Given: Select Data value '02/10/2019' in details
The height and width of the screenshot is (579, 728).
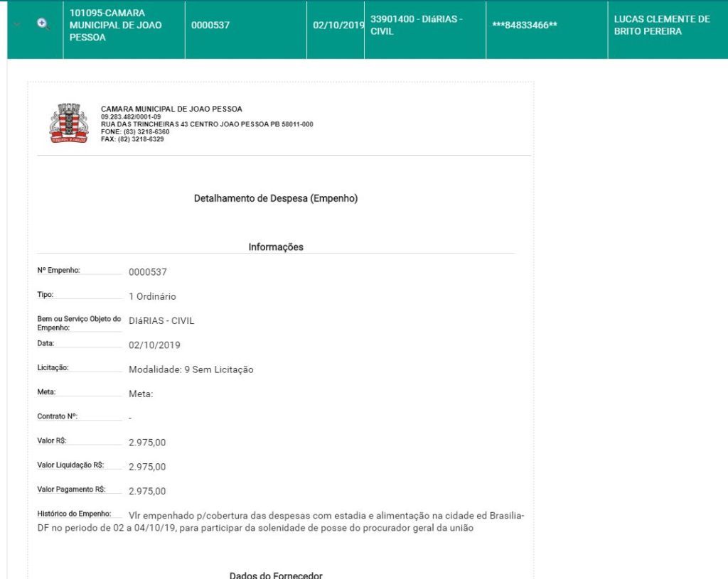Looking at the screenshot, I should 154,345.
